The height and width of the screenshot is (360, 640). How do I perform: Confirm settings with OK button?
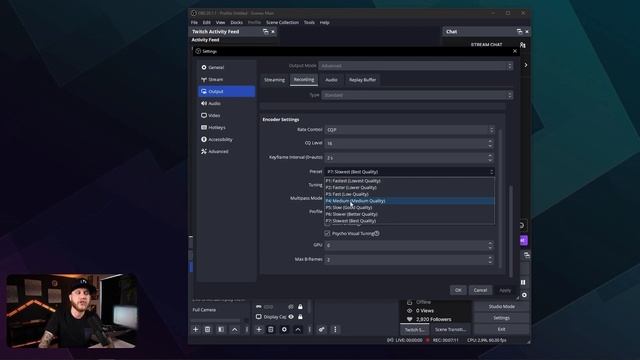click(458, 290)
